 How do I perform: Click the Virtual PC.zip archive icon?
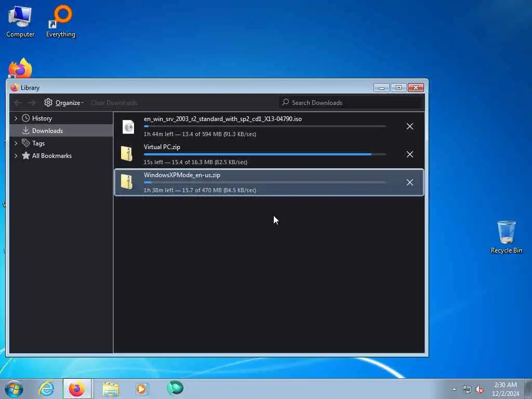(127, 154)
